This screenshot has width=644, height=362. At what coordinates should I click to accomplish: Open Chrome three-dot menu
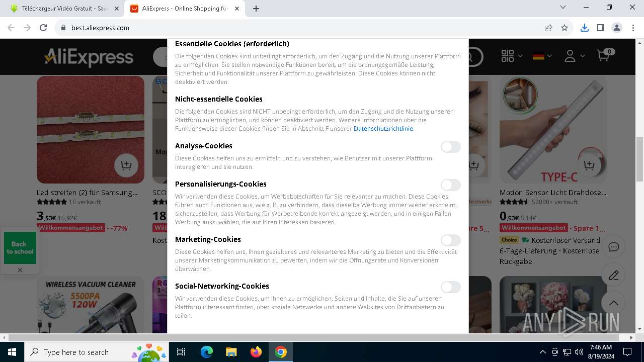633,28
